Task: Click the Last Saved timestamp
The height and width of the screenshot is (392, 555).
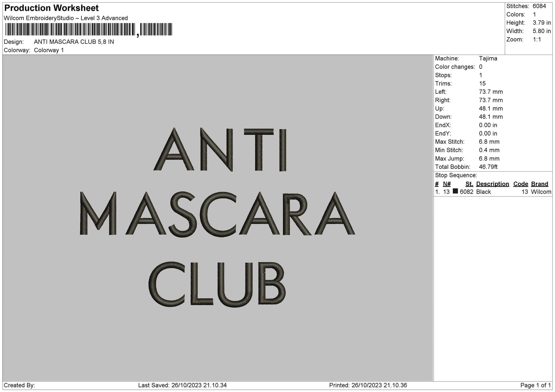Action: click(182, 385)
